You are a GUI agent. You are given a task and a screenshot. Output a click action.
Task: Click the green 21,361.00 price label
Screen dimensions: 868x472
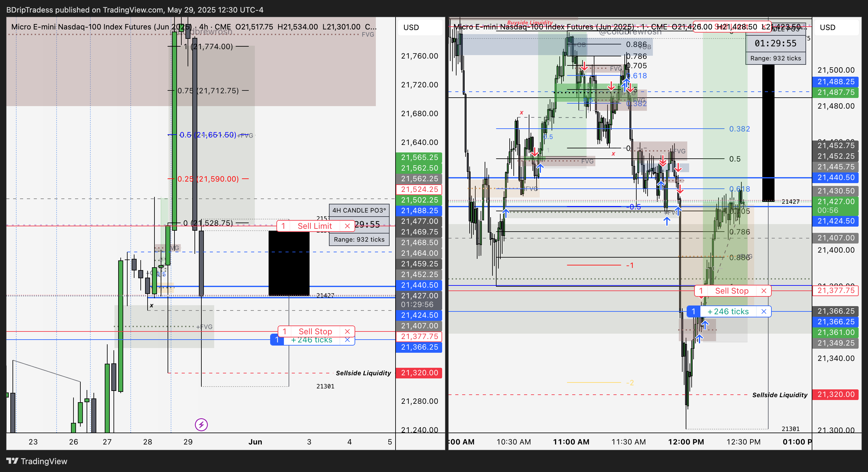(836, 332)
